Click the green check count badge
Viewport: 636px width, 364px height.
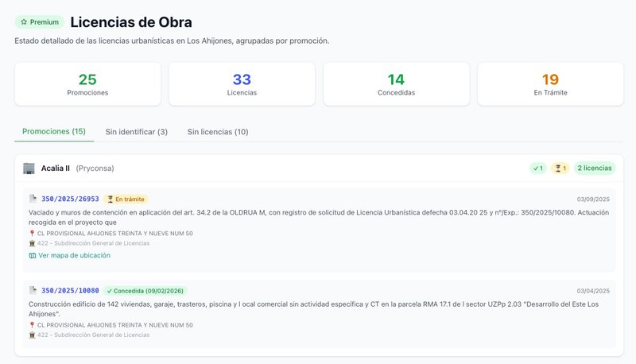(538, 168)
